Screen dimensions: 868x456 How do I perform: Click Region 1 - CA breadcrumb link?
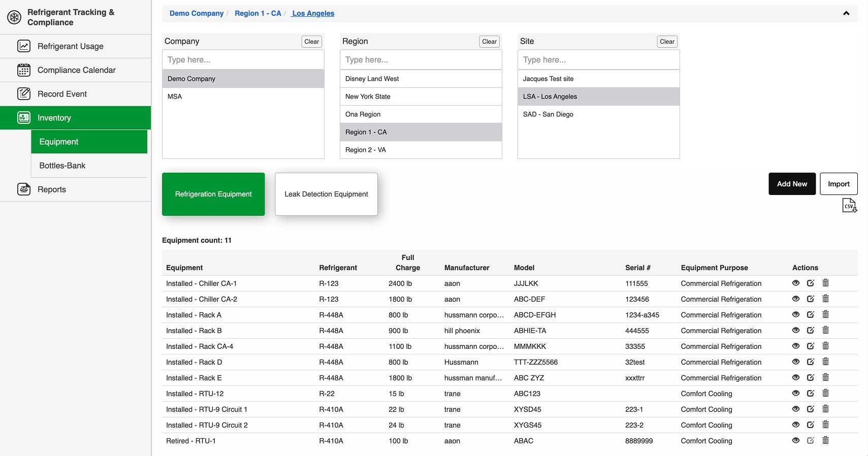[258, 13]
